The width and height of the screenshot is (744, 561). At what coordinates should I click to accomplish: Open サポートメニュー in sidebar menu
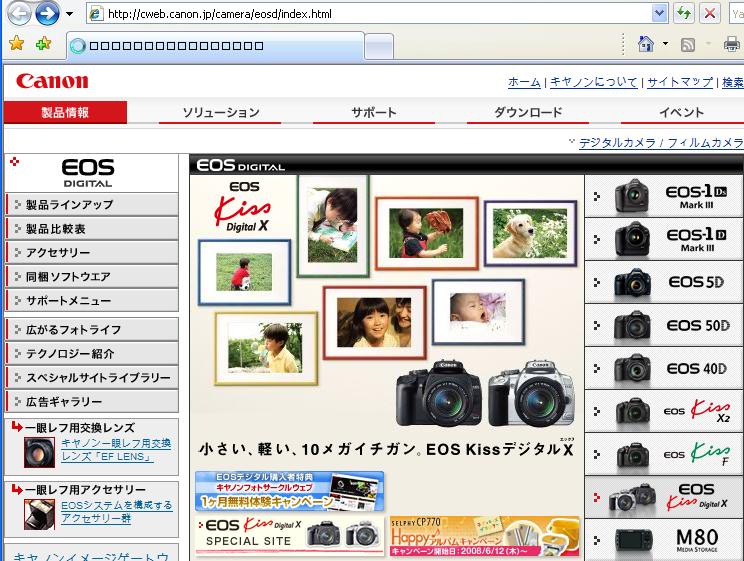tap(92, 300)
